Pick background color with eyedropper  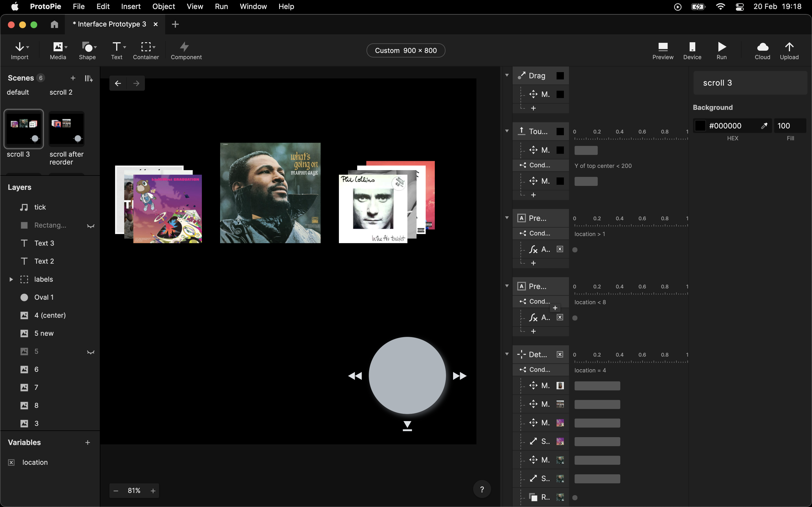click(764, 126)
